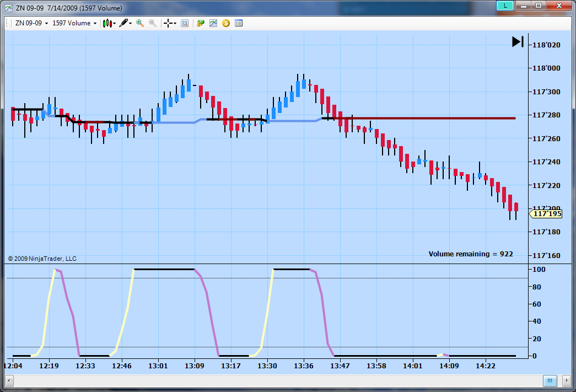The height and width of the screenshot is (392, 576).
Task: Maximize the chart window
Action: tap(539, 6)
